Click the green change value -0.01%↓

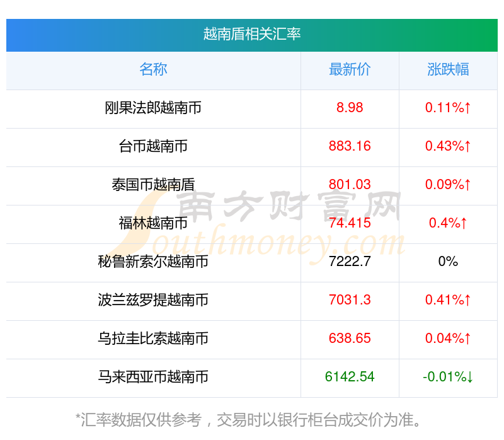point(448,376)
